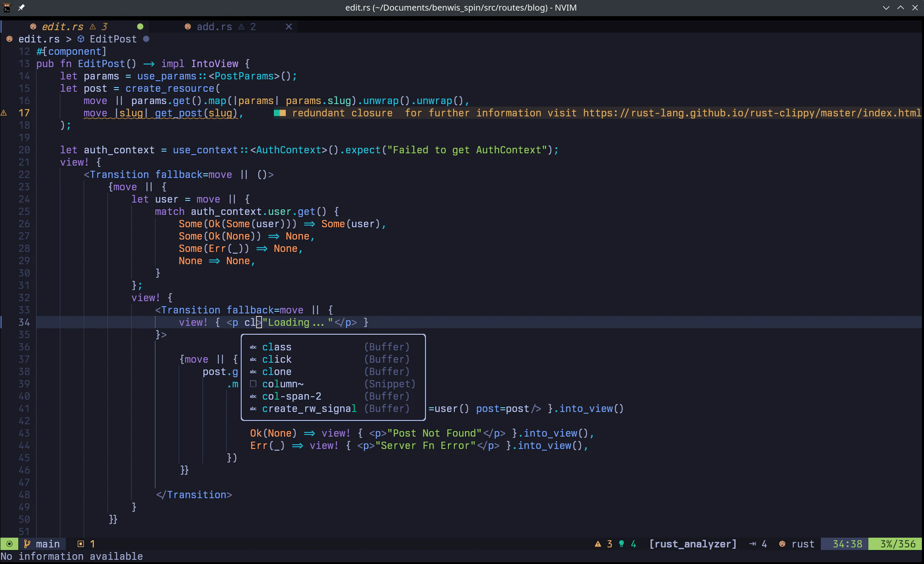Click the pin icon in title bar
Screen dimensions: 924x564
pyautogui.click(x=21, y=7)
